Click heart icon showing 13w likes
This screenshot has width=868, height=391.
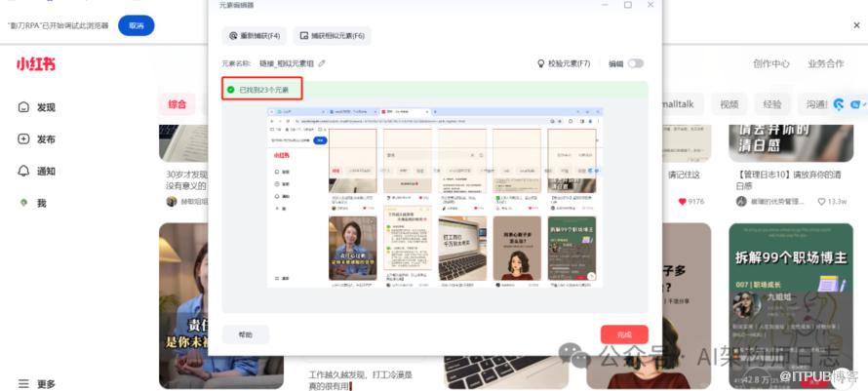click(819, 201)
